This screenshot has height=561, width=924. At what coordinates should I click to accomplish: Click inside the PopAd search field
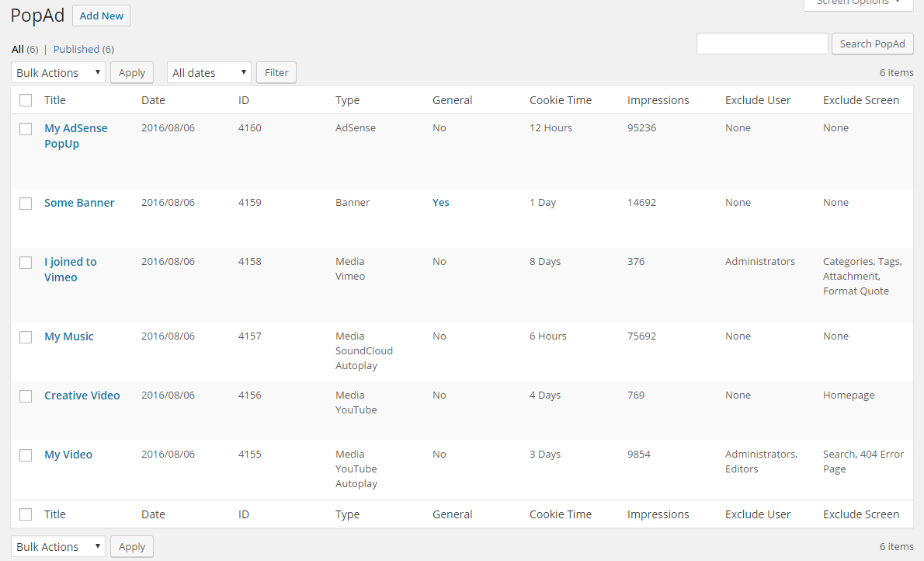pyautogui.click(x=762, y=44)
